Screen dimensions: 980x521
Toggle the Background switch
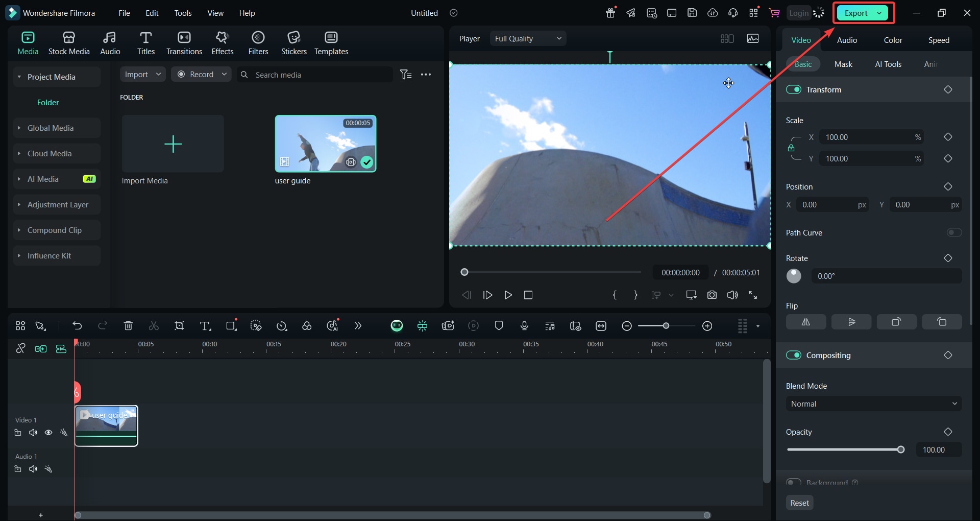794,482
